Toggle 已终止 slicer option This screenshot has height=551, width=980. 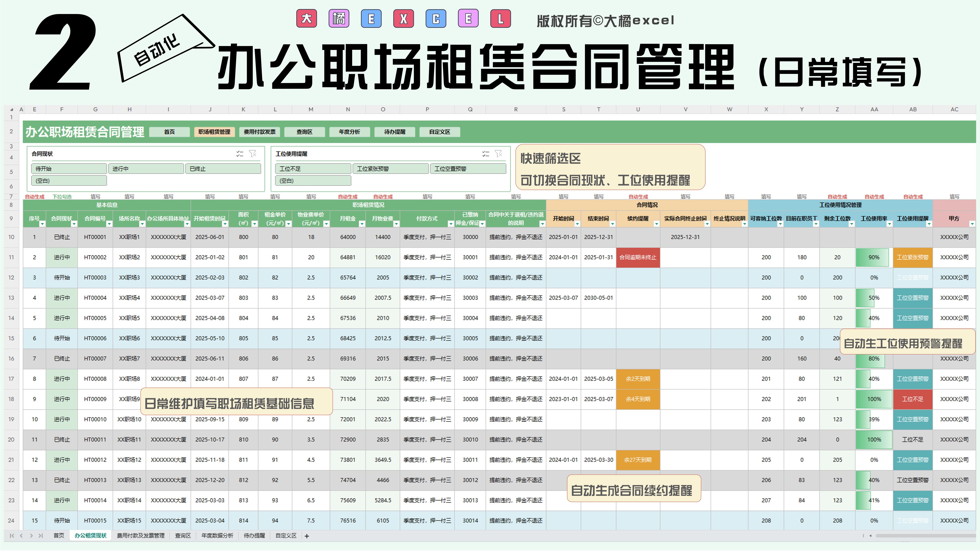(223, 169)
